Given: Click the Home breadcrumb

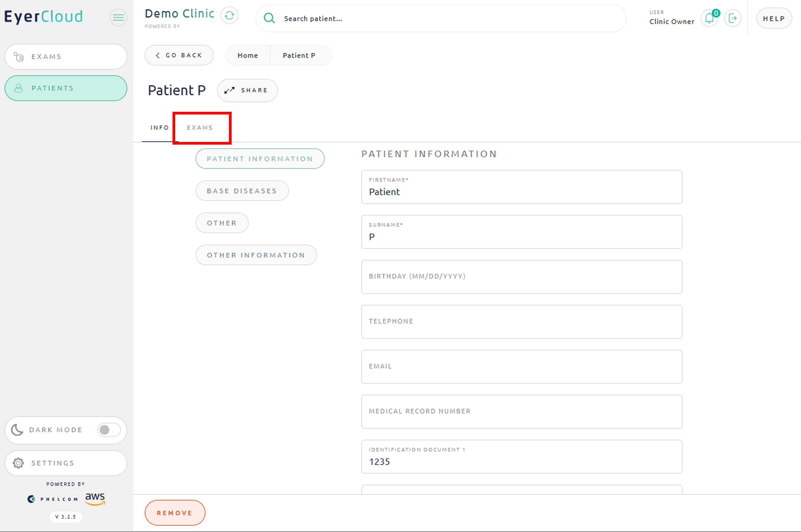Looking at the screenshot, I should point(248,55).
